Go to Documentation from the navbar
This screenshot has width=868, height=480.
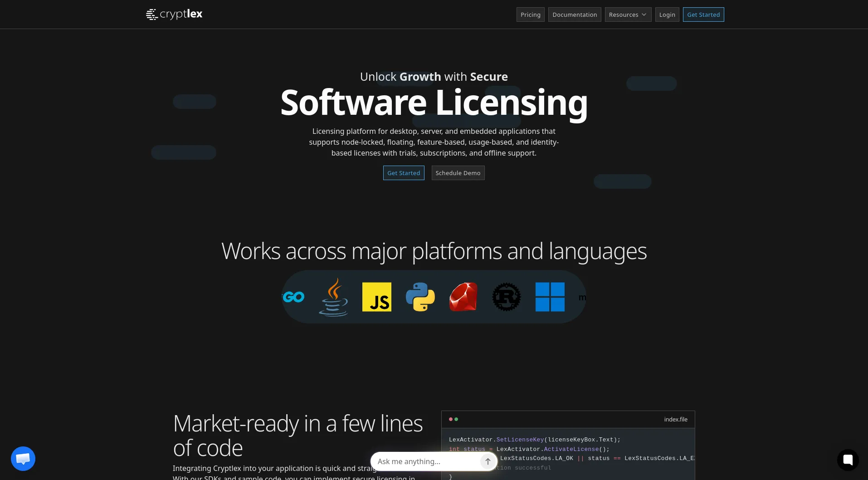(574, 15)
